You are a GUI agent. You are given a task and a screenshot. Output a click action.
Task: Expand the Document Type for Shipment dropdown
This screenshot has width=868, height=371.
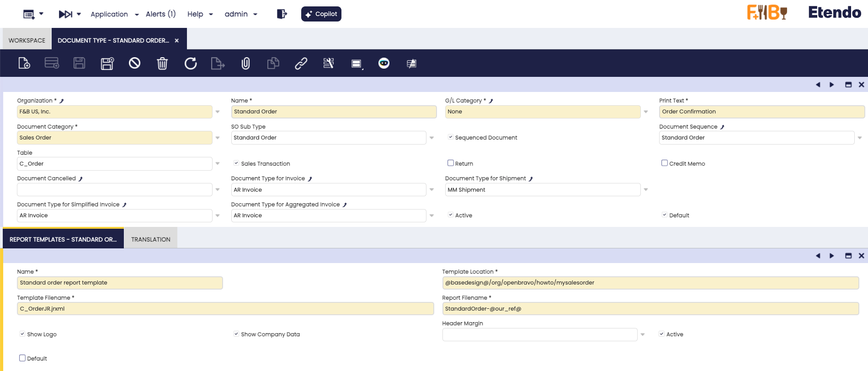tap(645, 189)
